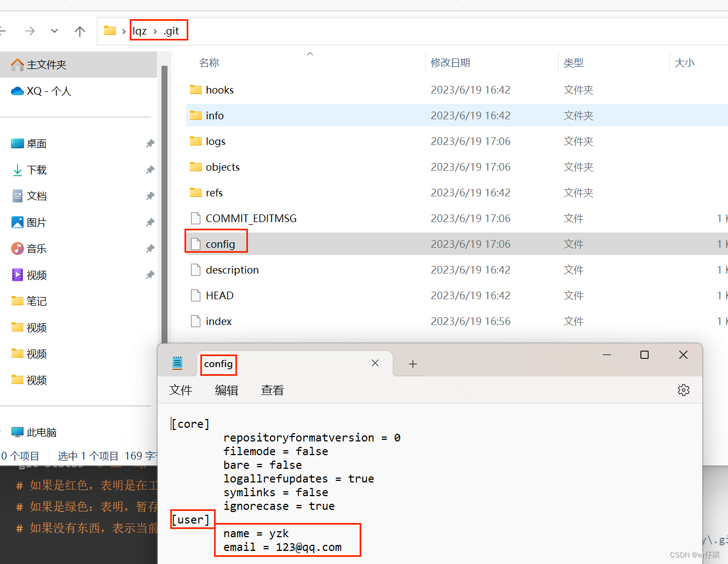Place cursor on name = yzk line
Viewport: 728px width, 564px height.
[x=256, y=533]
